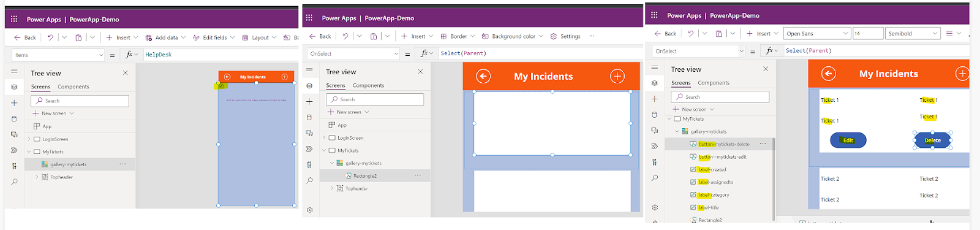Select Rectangle2 in middle screenshot tree
Screen dimensions: 980x230
(x=365, y=176)
